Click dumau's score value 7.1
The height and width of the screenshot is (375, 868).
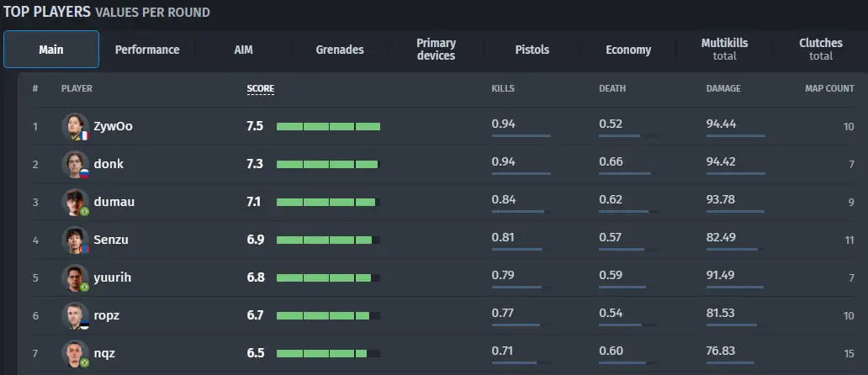click(253, 202)
